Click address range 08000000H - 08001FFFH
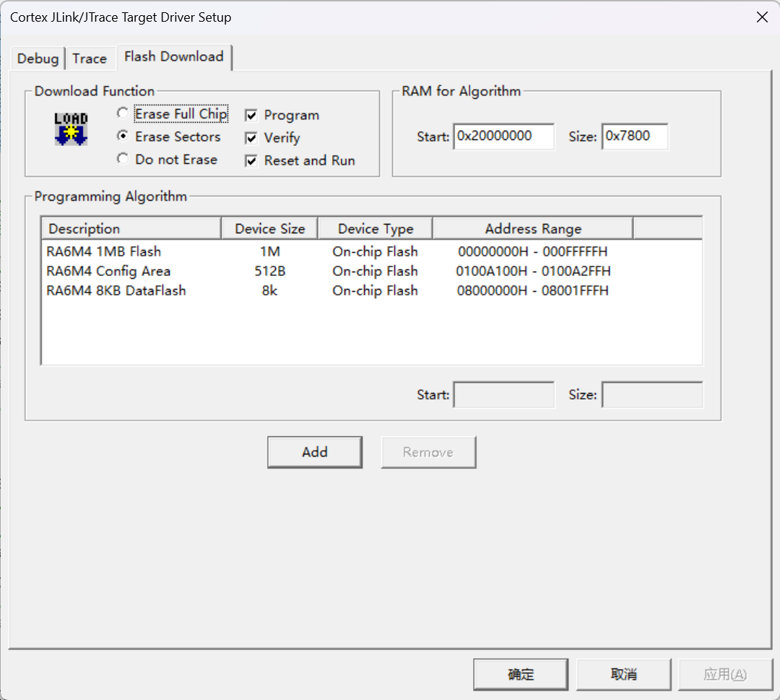Image resolution: width=780 pixels, height=700 pixels. [533, 290]
